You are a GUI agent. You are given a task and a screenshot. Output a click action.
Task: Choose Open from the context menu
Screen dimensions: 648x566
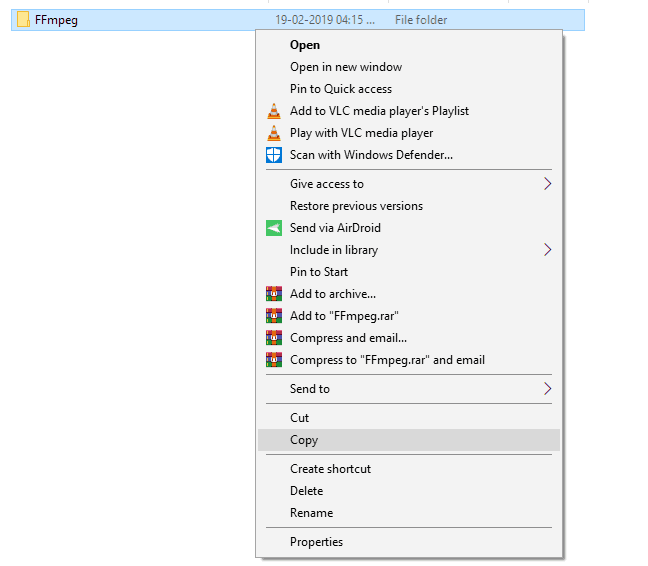coord(409,45)
